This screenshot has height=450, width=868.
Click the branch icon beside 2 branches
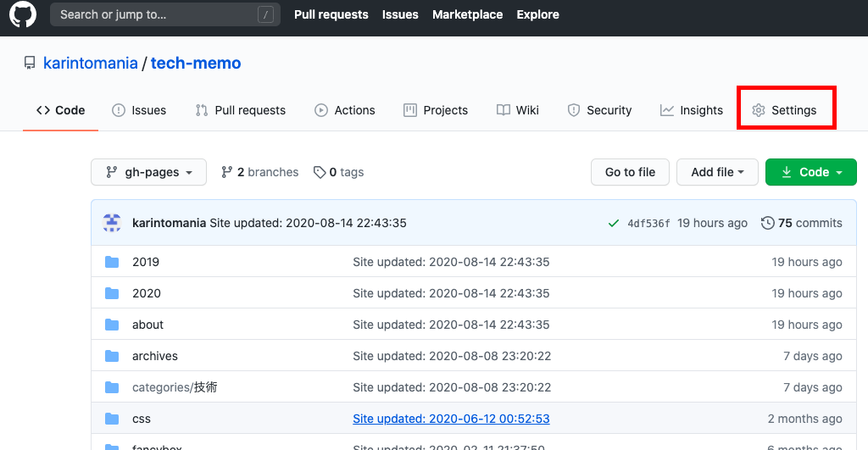click(226, 172)
